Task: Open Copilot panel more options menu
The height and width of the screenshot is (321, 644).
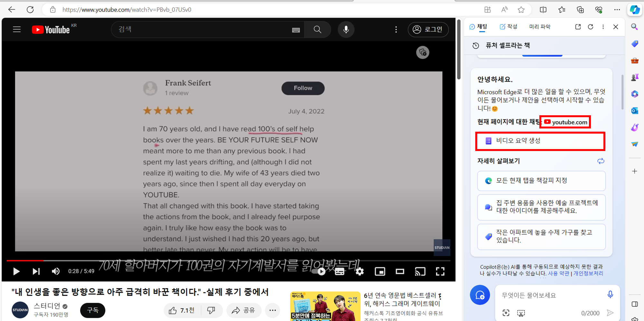Action: pyautogui.click(x=603, y=27)
